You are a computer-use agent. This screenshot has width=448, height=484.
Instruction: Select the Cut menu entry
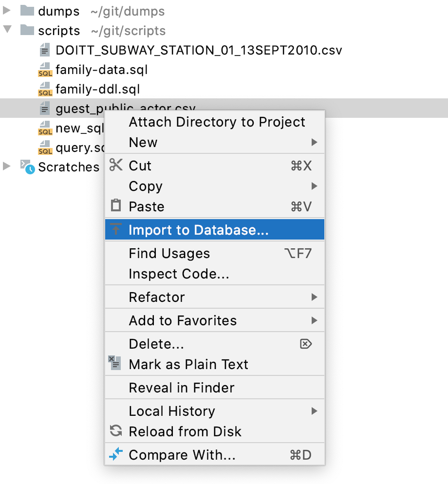[215, 166]
